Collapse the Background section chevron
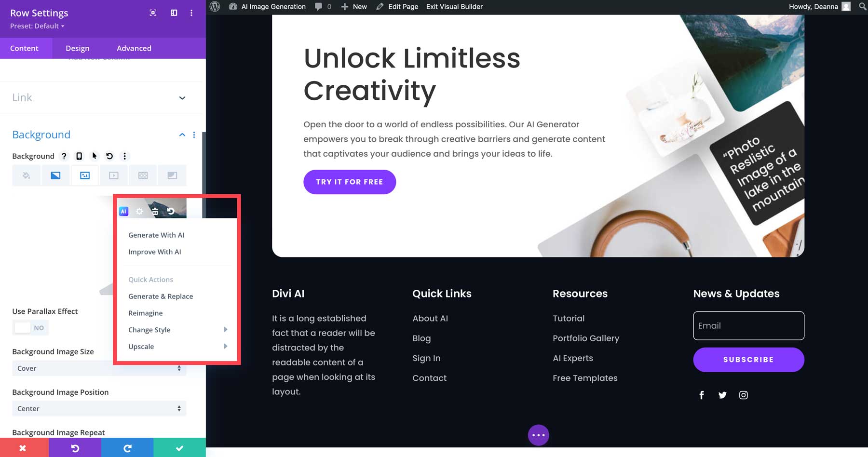The width and height of the screenshot is (868, 457). pos(182,135)
